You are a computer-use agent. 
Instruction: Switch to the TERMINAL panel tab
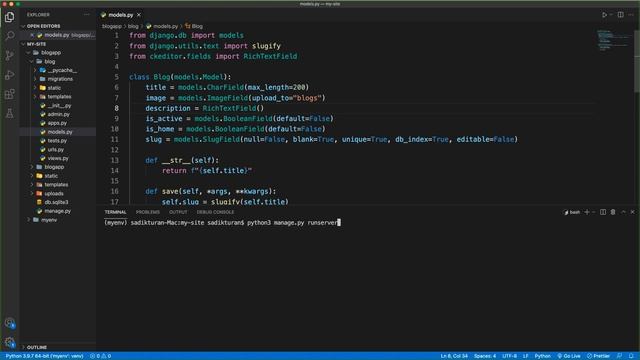click(x=115, y=212)
